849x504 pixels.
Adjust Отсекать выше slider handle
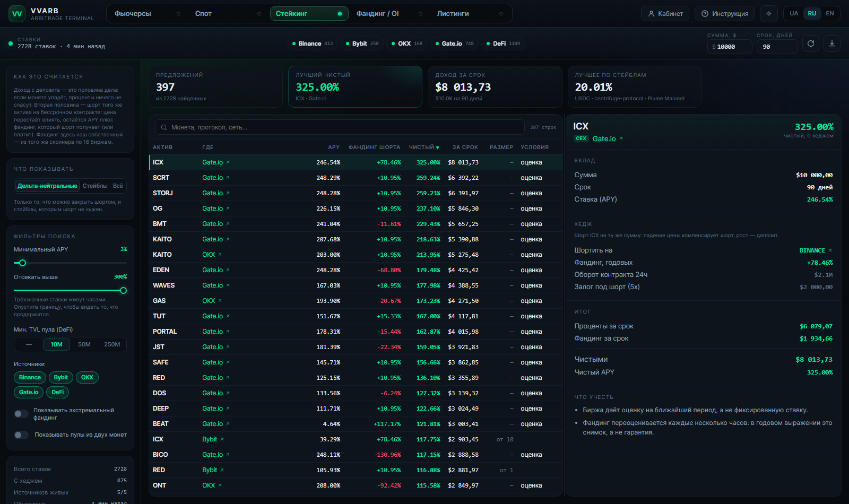[124, 290]
